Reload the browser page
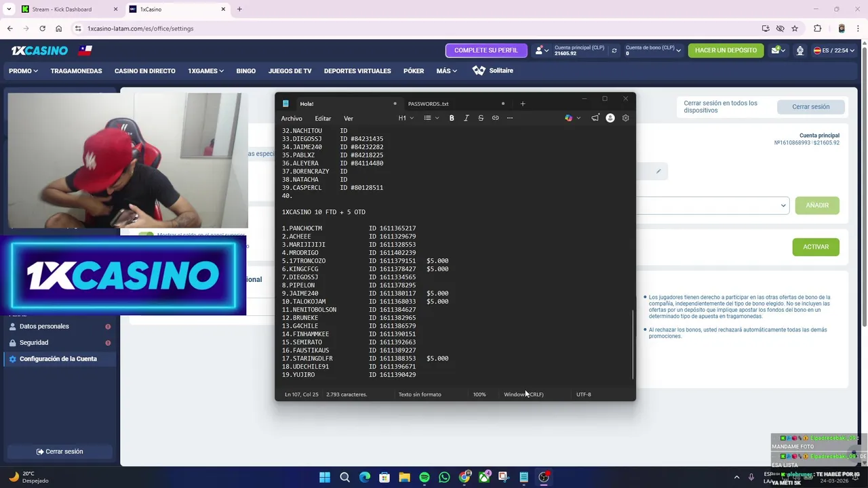 tap(42, 28)
